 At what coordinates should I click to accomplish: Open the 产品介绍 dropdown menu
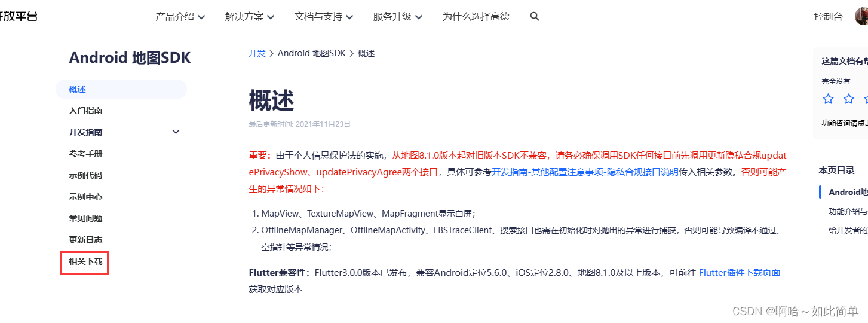pos(180,17)
